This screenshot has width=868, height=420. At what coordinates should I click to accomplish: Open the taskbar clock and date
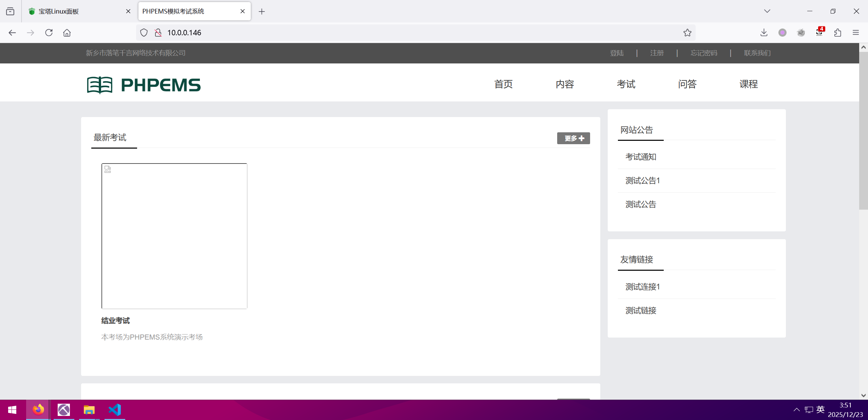click(845, 410)
